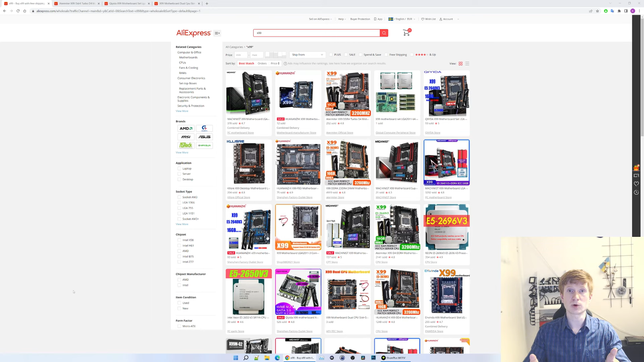Tick the Laptop application checkbox

(180, 169)
